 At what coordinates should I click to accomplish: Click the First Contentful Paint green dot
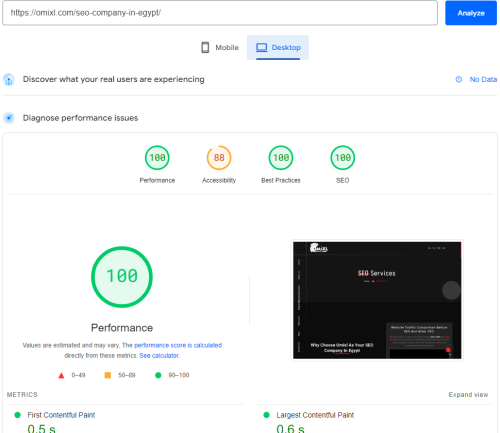[x=18, y=415]
